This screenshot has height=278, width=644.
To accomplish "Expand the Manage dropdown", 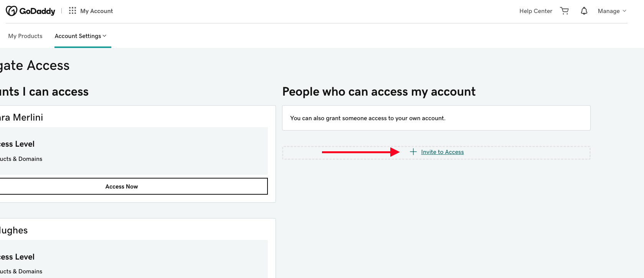I will click(x=612, y=11).
